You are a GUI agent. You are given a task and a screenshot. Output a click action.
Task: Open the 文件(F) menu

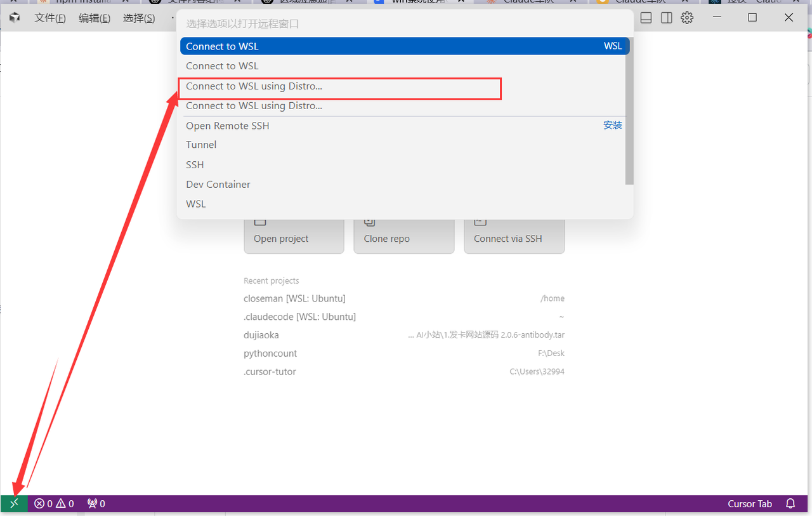[x=50, y=18]
